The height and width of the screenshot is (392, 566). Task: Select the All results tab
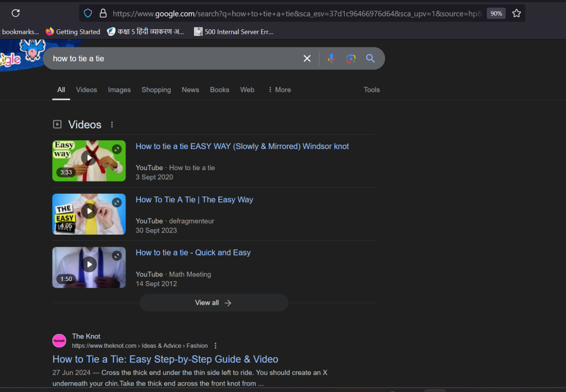tap(61, 90)
